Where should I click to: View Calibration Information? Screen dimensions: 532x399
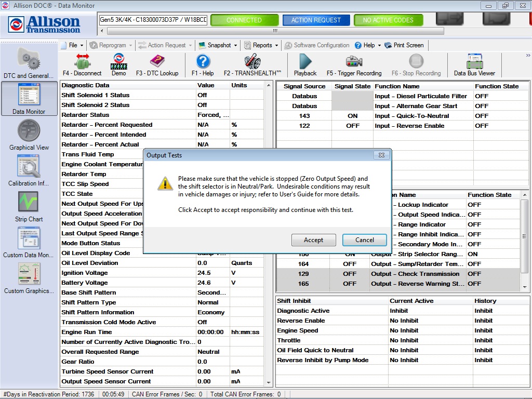29,170
